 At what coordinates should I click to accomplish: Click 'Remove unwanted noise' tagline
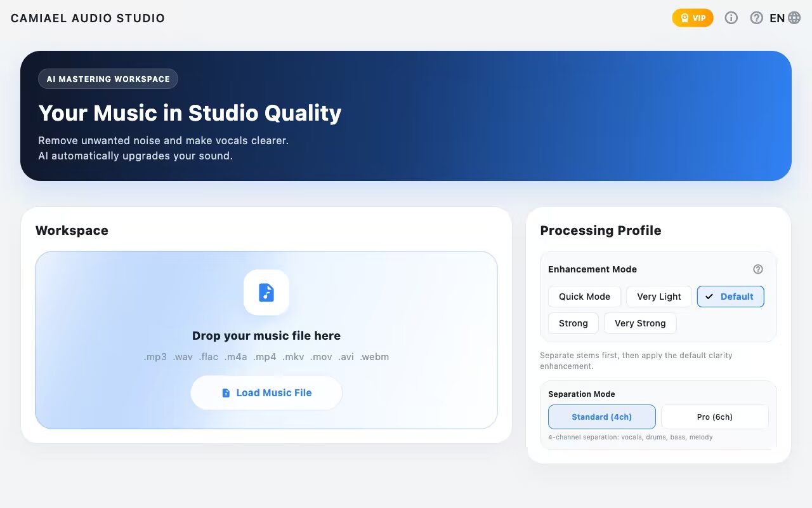click(164, 140)
